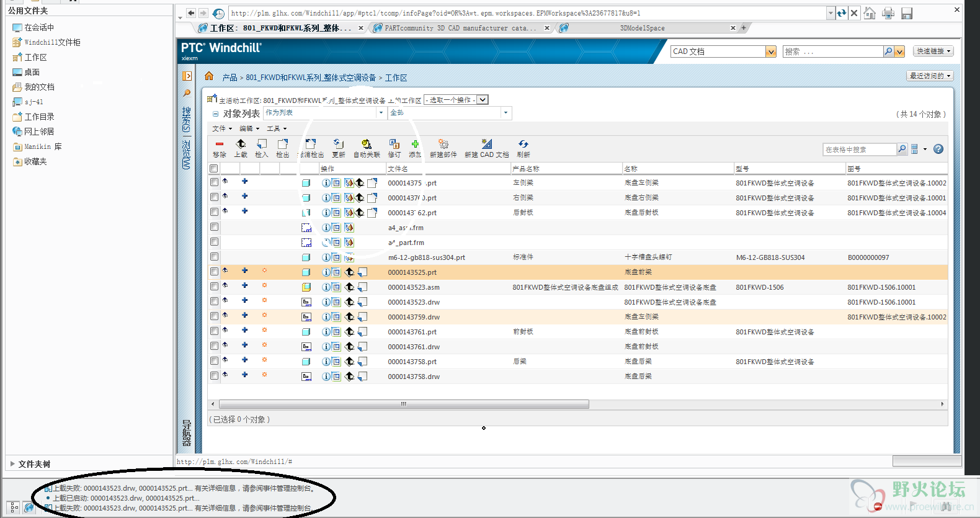Tick the checkbox for the 后封板 row
This screenshot has width=980, height=518.
click(x=214, y=212)
